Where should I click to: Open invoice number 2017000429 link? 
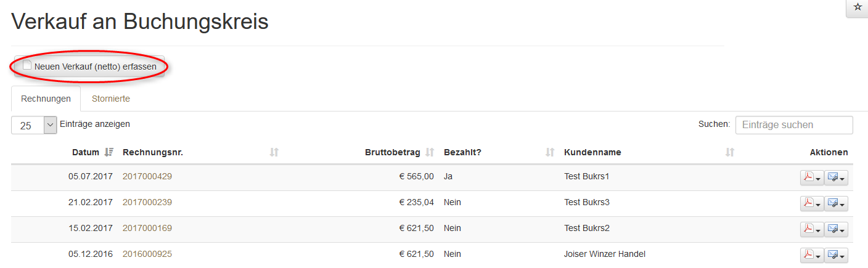[x=147, y=176]
